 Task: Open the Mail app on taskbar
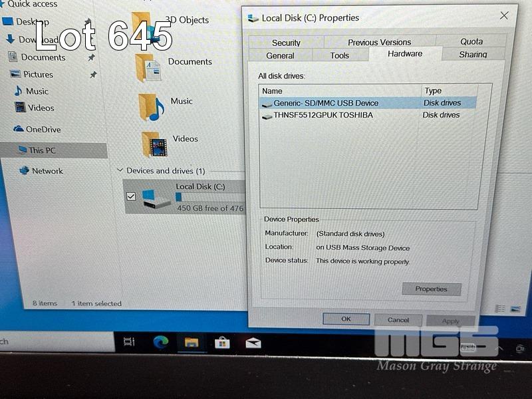pyautogui.click(x=253, y=343)
